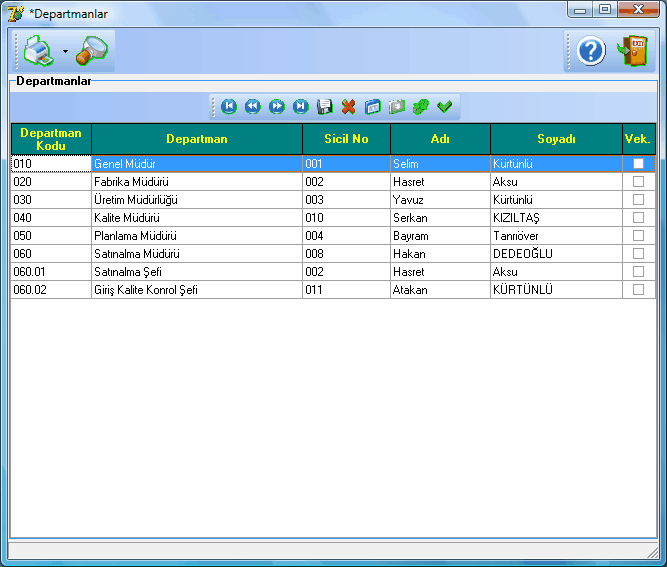The image size is (667, 567).
Task: Click the printer icon in top toolbar
Action: [x=37, y=50]
